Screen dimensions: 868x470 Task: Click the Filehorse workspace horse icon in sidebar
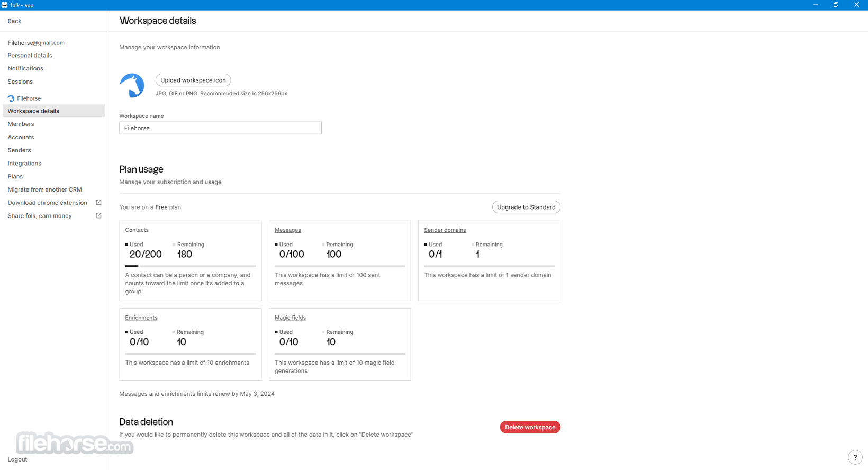(x=11, y=98)
